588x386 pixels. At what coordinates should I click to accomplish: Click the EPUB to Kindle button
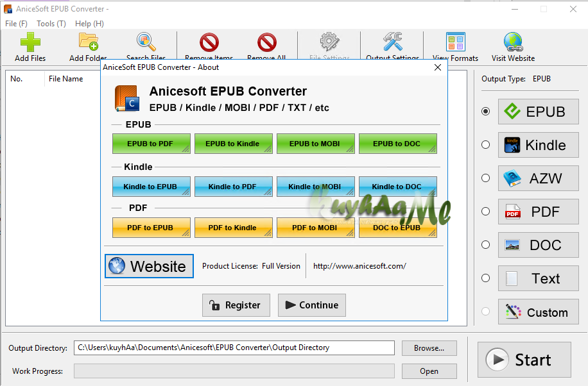tap(233, 144)
